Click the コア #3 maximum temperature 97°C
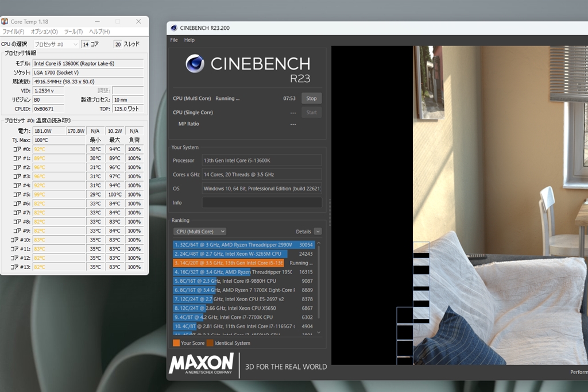This screenshot has height=392, width=588. click(x=115, y=176)
